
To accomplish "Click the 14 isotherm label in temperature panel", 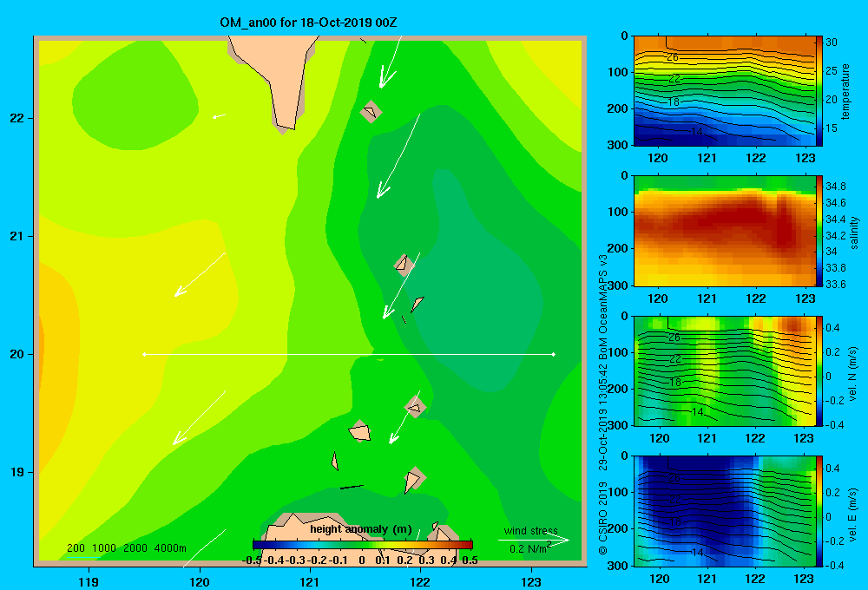I will (x=697, y=131).
